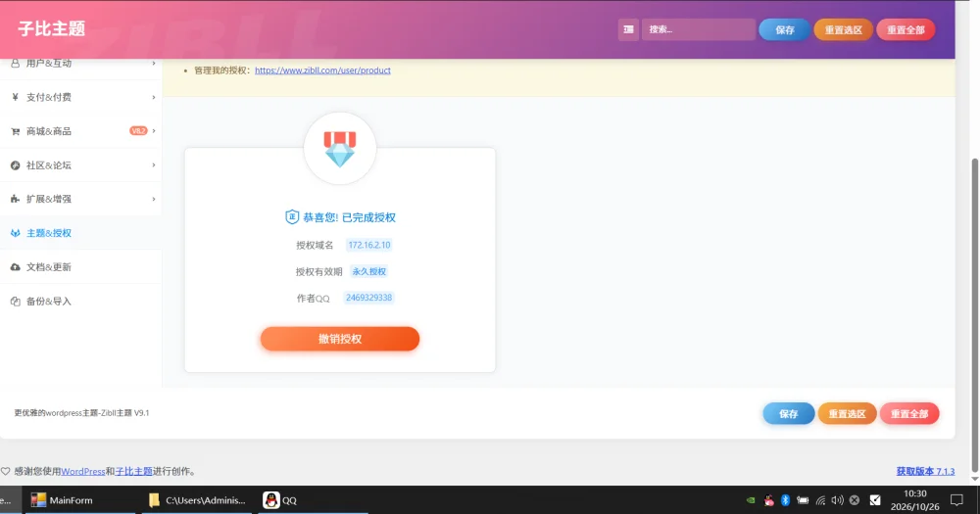Open the 主题&授权 menu item
The width and height of the screenshot is (980, 514).
click(x=80, y=233)
